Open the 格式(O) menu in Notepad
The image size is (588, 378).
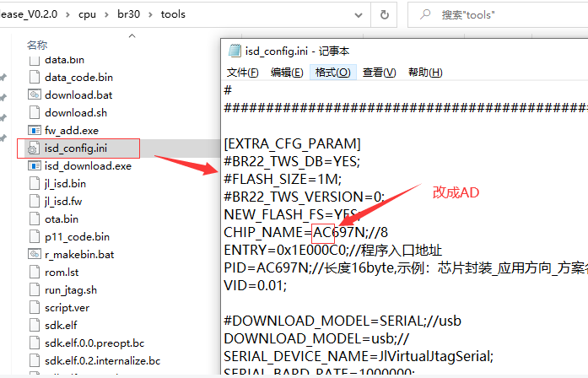pos(333,72)
